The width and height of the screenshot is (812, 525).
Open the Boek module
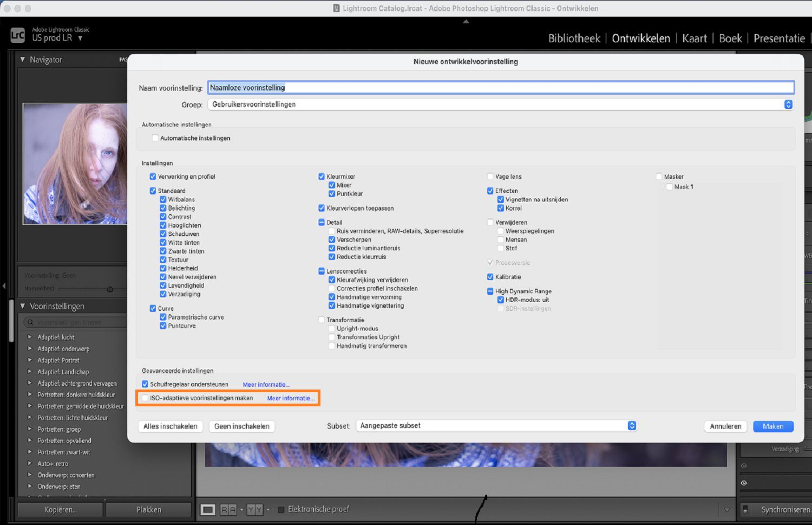[x=730, y=38]
